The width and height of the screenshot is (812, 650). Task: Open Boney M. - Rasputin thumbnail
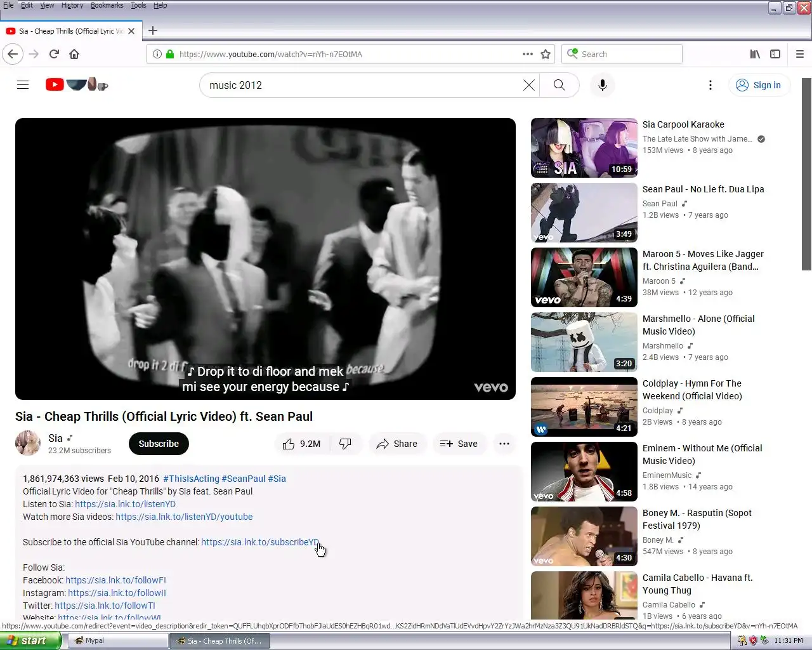pos(584,536)
